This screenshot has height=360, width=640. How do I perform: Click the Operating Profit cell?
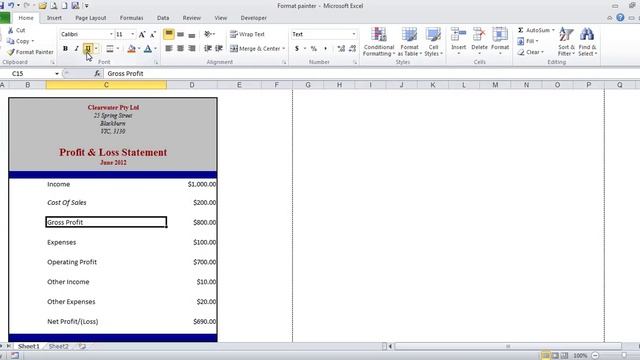point(106,262)
